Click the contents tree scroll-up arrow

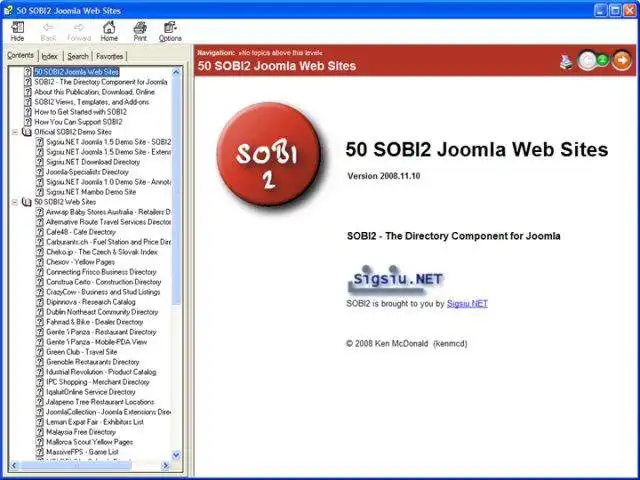click(x=176, y=72)
